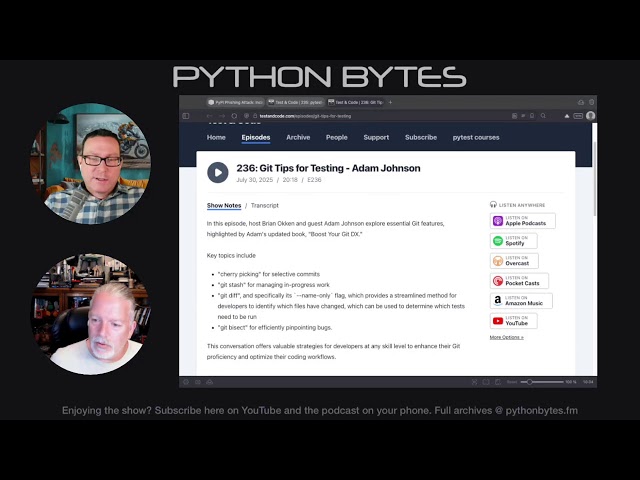Click Listen on Spotify button
This screenshot has height=480, width=640.
point(513,241)
